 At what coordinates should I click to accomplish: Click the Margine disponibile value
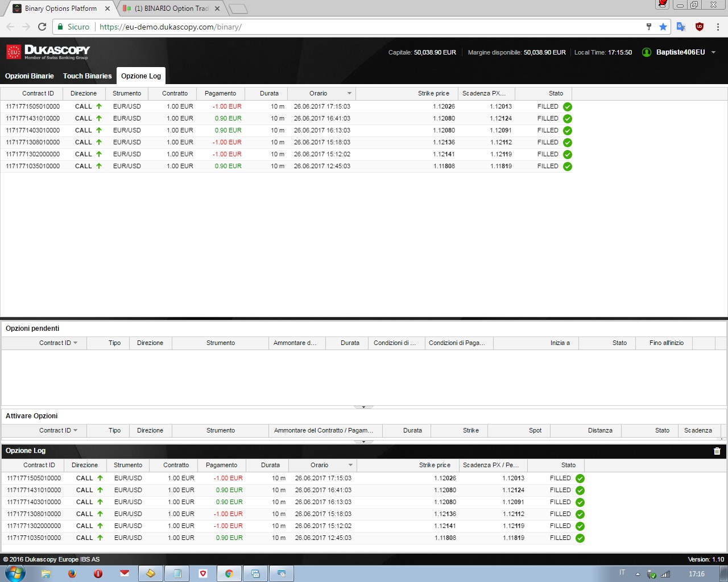pyautogui.click(x=544, y=52)
